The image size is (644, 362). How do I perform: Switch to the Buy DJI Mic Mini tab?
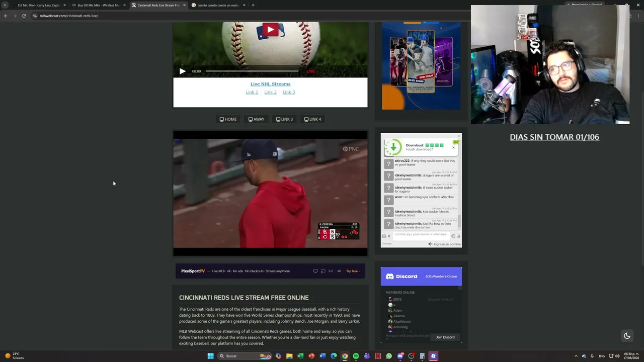[x=99, y=5]
